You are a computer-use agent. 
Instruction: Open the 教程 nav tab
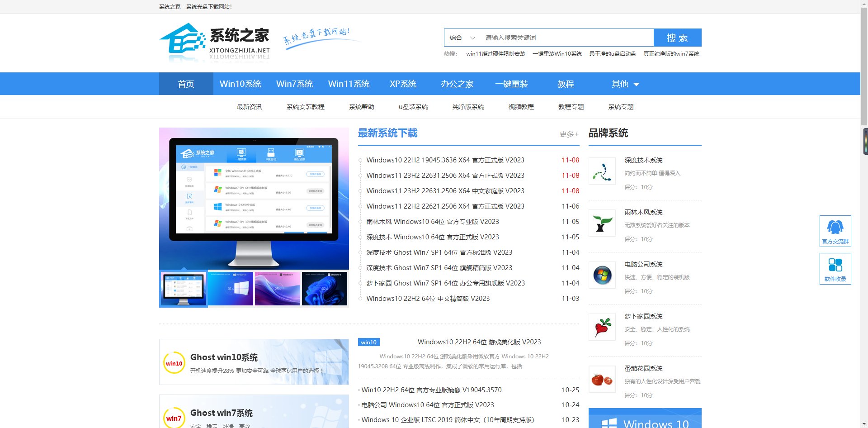566,84
